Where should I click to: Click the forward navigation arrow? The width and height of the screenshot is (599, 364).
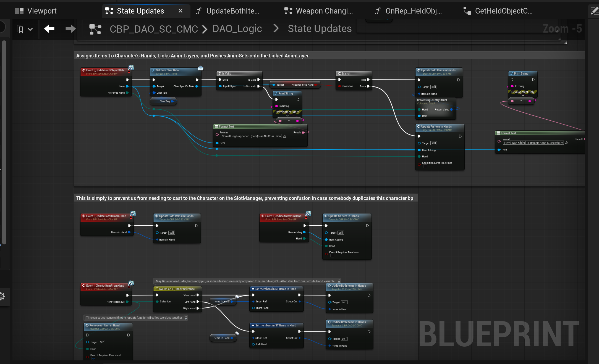coord(70,29)
